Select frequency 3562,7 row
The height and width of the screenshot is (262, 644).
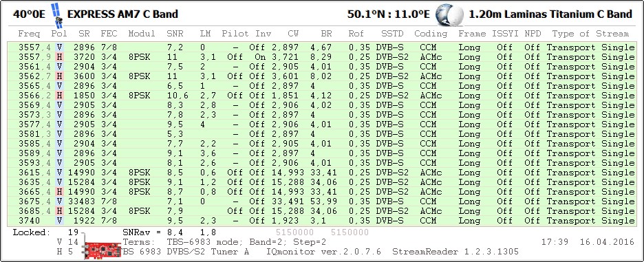(322, 76)
